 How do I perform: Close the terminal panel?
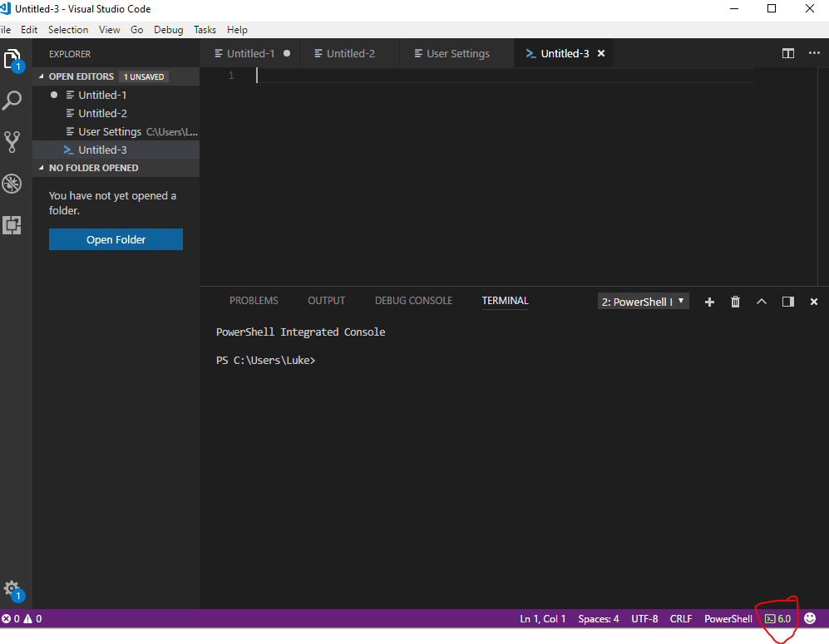814,302
